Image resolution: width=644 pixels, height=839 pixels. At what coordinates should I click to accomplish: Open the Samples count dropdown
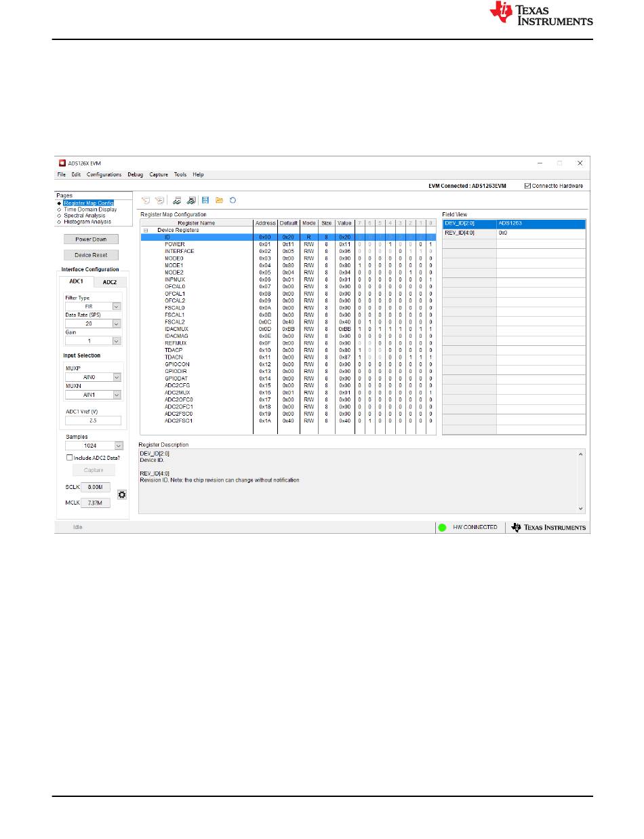tap(119, 446)
